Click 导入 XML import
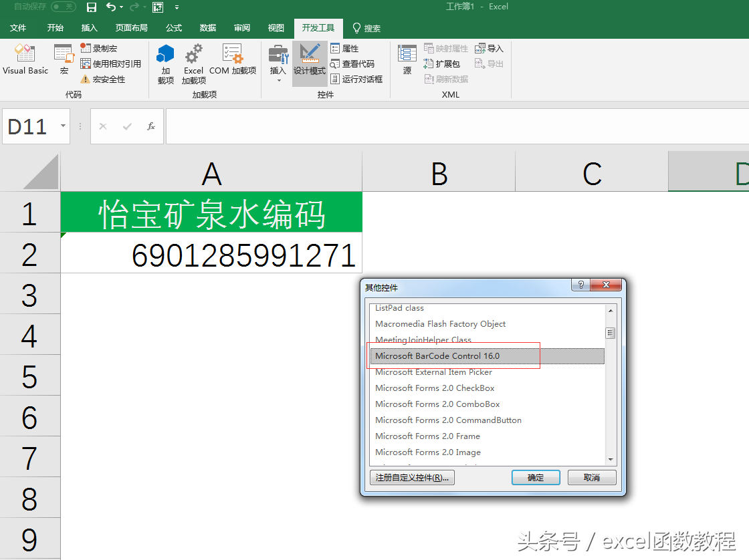Viewport: 749px width, 560px height. pos(489,48)
